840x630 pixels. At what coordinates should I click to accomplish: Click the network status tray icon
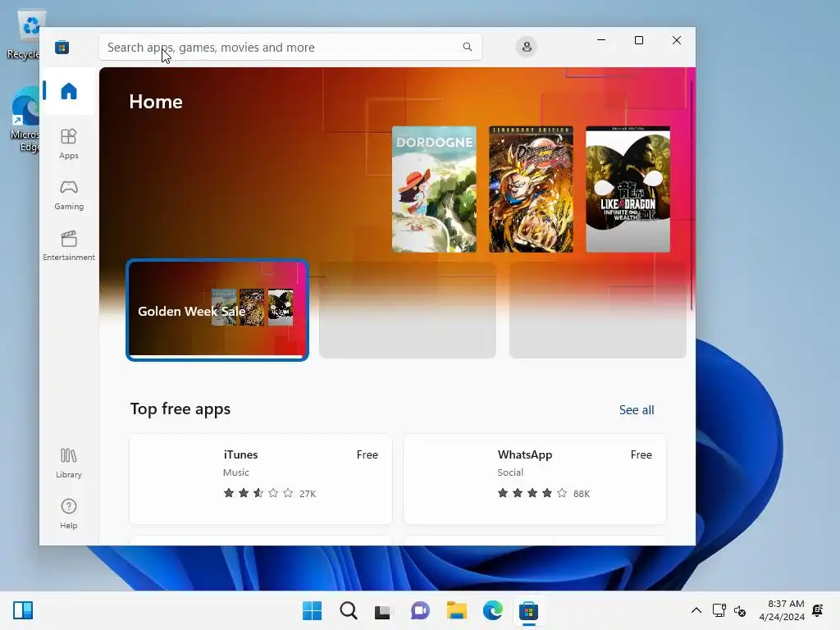(719, 610)
